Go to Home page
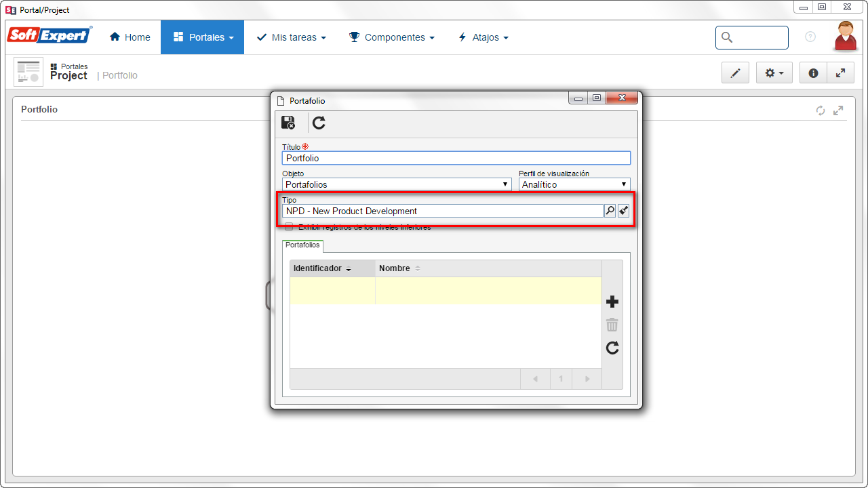 coord(130,37)
